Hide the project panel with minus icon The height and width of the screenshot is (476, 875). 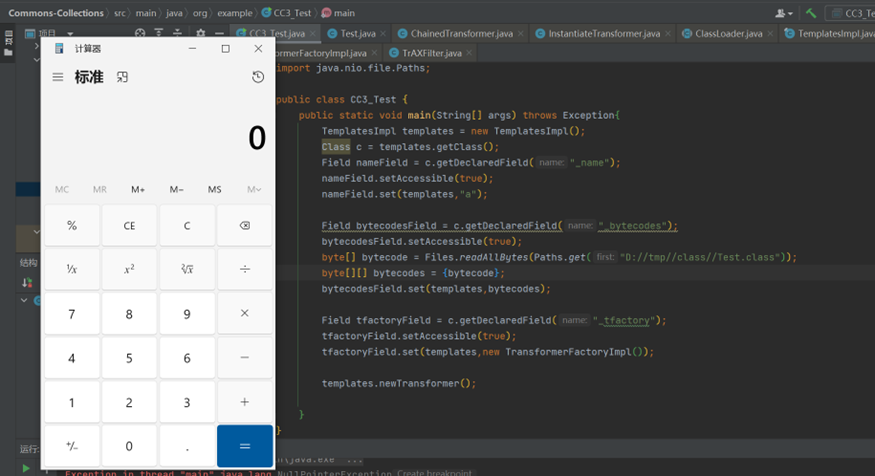pos(219,33)
